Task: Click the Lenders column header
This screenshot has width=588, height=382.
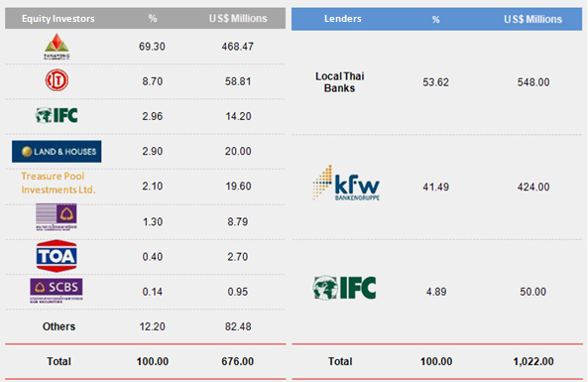Action: [x=343, y=19]
